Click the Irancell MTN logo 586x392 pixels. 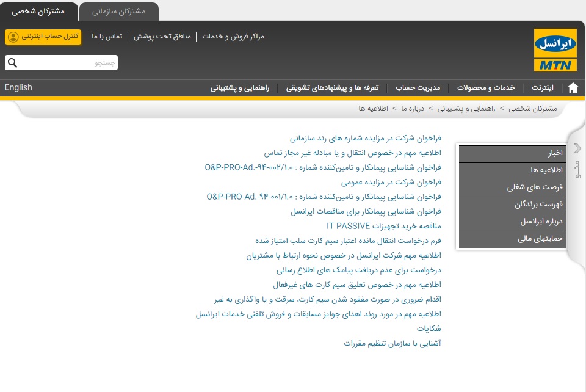click(555, 50)
